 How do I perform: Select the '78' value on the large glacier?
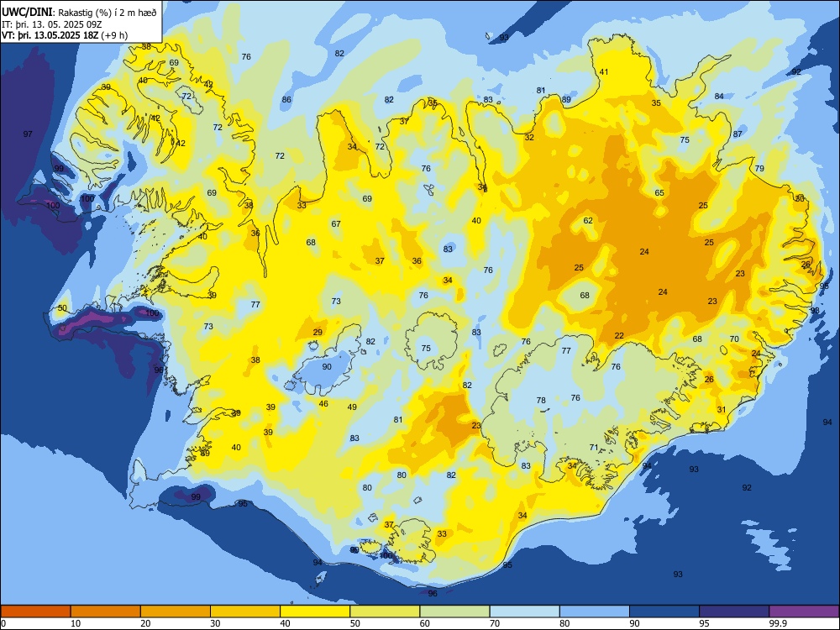pos(541,400)
